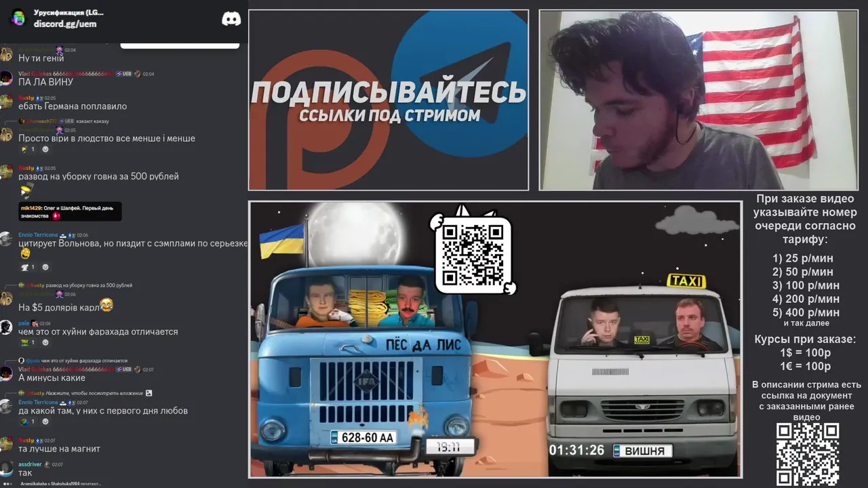868x488 pixels.
Task: Add reaction under pale's фарахада message
Action: [x=45, y=343]
